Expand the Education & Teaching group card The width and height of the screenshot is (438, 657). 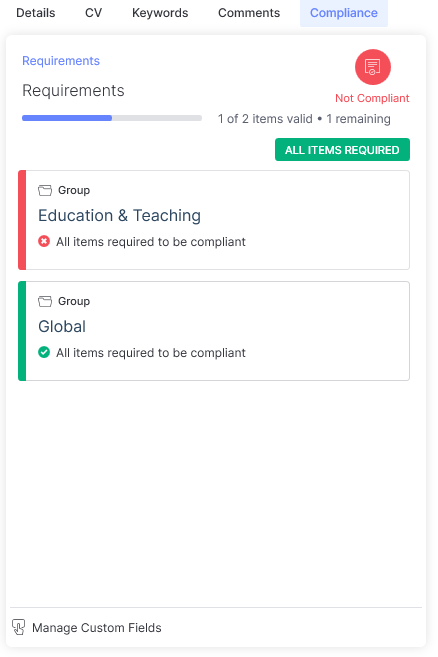pos(214,220)
